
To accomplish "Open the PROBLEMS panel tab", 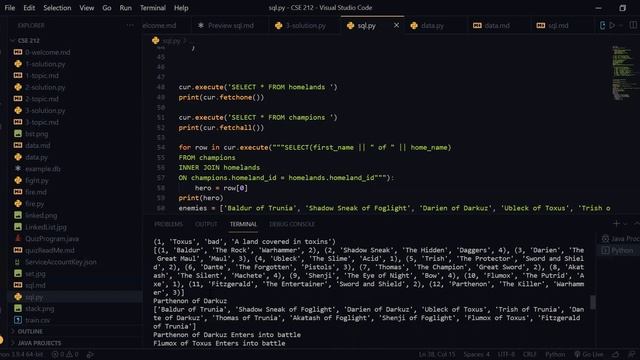I will click(x=168, y=224).
